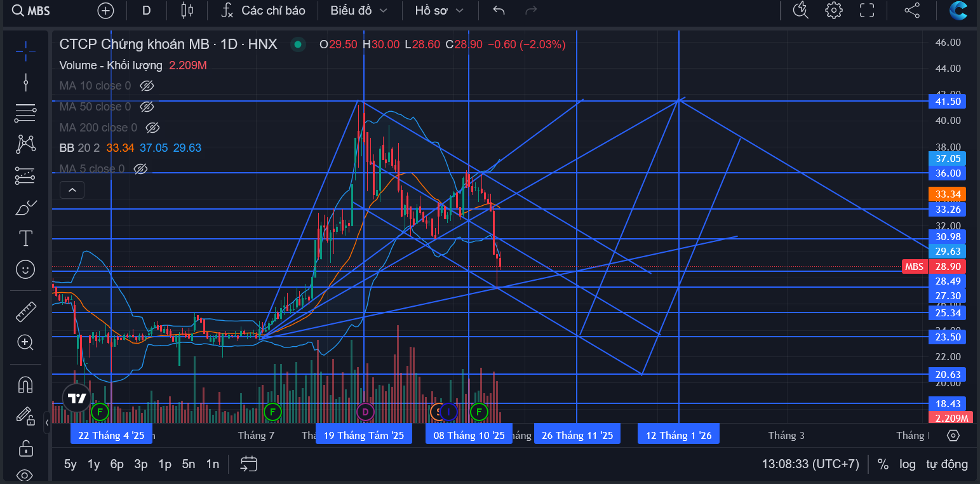Image resolution: width=980 pixels, height=484 pixels.
Task: Select the crosshair cursor tool
Action: click(x=25, y=51)
